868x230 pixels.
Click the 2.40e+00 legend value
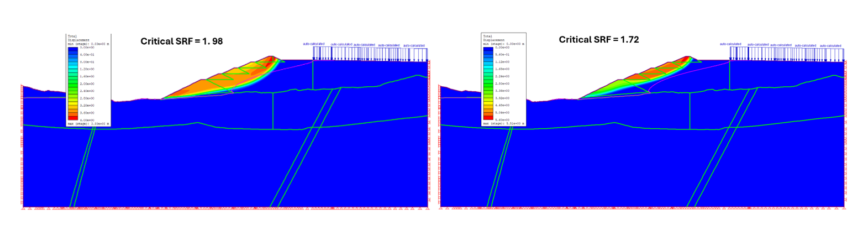tap(87, 91)
